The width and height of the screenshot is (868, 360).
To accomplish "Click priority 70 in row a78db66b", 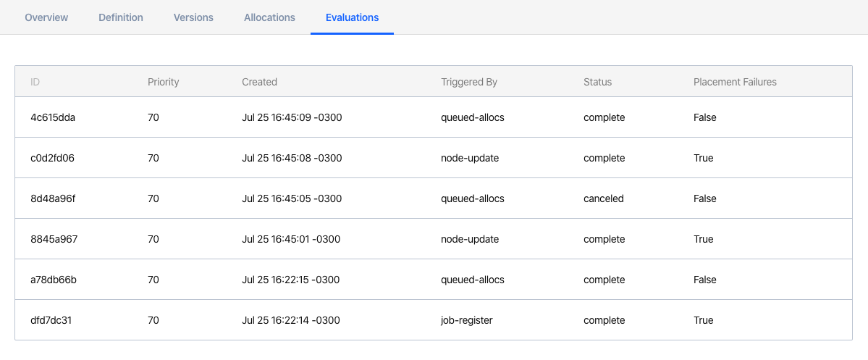I will [153, 280].
